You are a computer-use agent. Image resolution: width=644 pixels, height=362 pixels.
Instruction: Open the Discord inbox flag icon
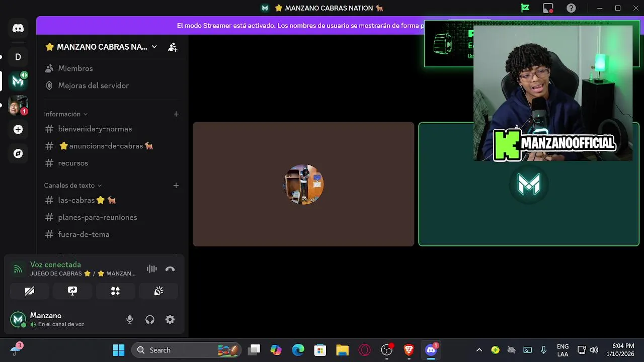point(525,8)
